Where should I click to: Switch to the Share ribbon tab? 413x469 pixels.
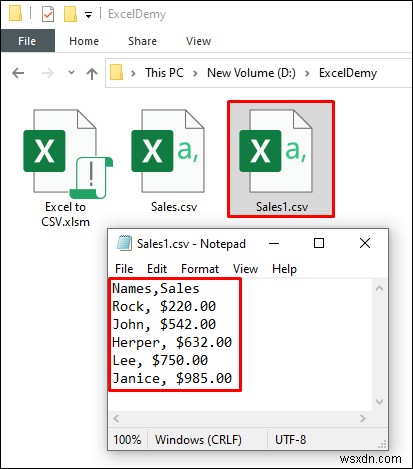pos(142,41)
